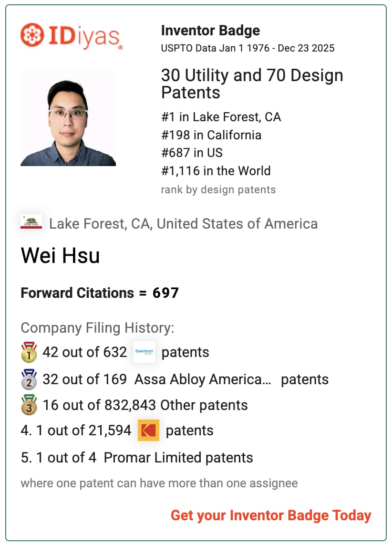Viewport: 392px width, 546px height.
Task: Click the IDiyas logo
Action: click(x=72, y=35)
